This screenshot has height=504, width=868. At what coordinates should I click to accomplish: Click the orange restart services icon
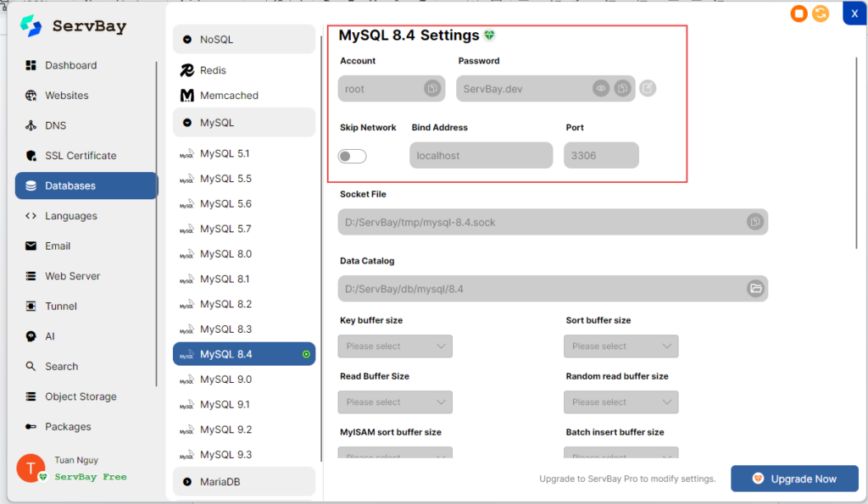(x=821, y=14)
